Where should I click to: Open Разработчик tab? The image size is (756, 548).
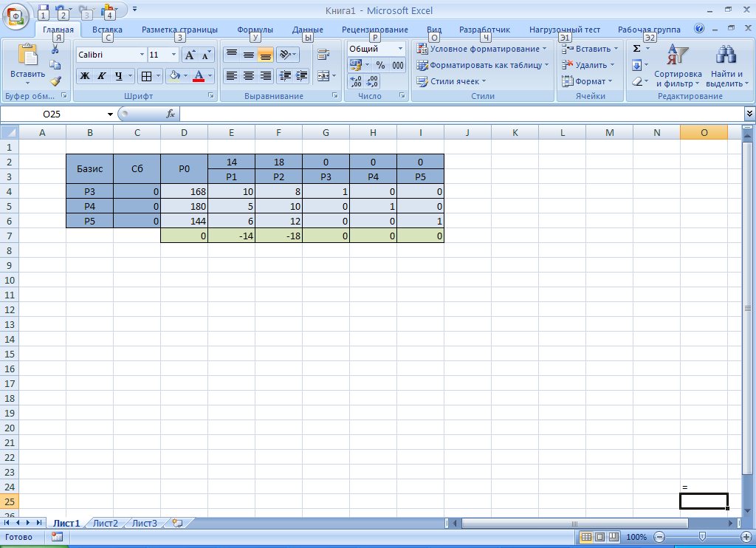pos(484,30)
